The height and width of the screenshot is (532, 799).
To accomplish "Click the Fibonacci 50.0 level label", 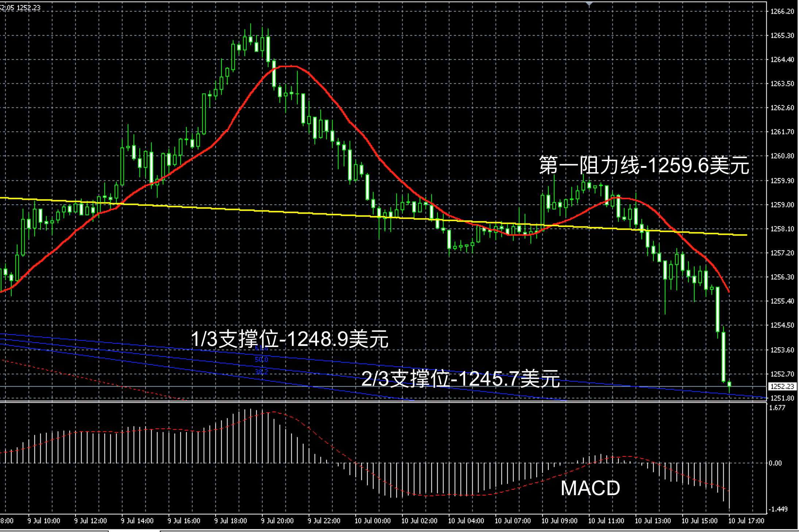I will click(x=261, y=360).
